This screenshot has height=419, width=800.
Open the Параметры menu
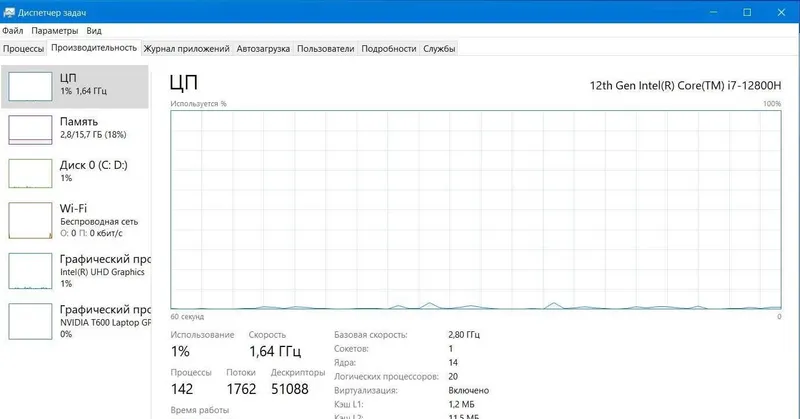click(55, 31)
